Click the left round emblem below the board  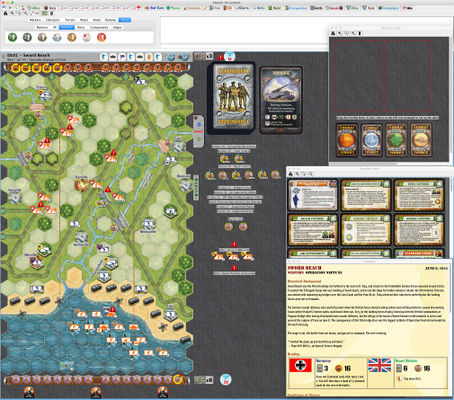pyautogui.click(x=29, y=392)
